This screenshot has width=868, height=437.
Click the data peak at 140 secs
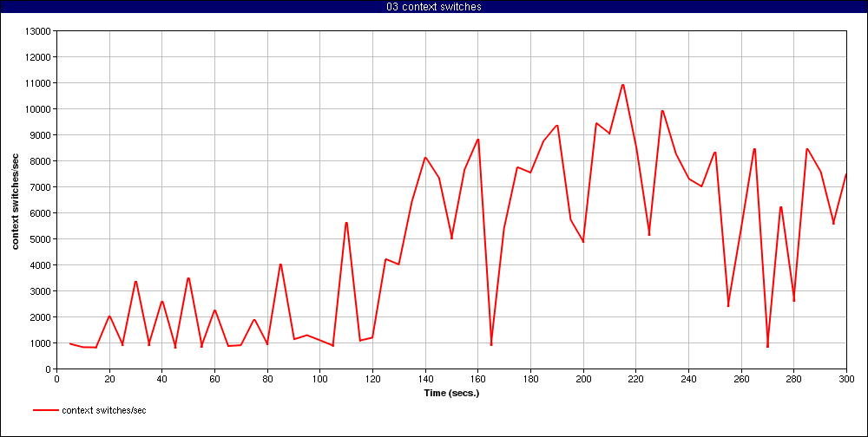tap(425, 158)
